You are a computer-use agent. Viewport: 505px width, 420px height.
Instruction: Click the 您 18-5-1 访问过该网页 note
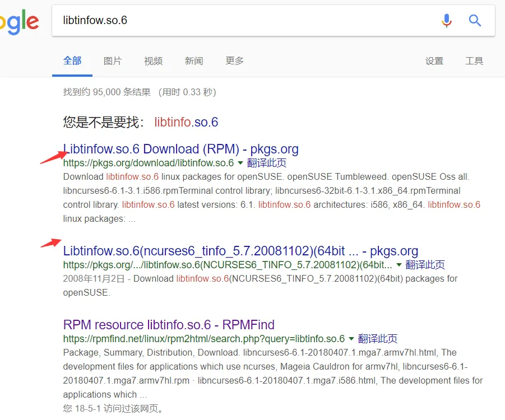click(x=113, y=408)
